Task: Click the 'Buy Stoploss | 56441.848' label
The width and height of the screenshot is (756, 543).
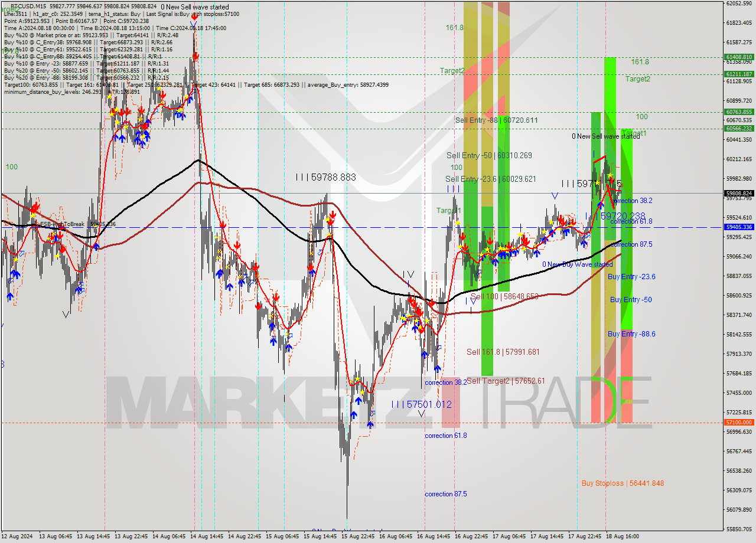Action: 623,483
